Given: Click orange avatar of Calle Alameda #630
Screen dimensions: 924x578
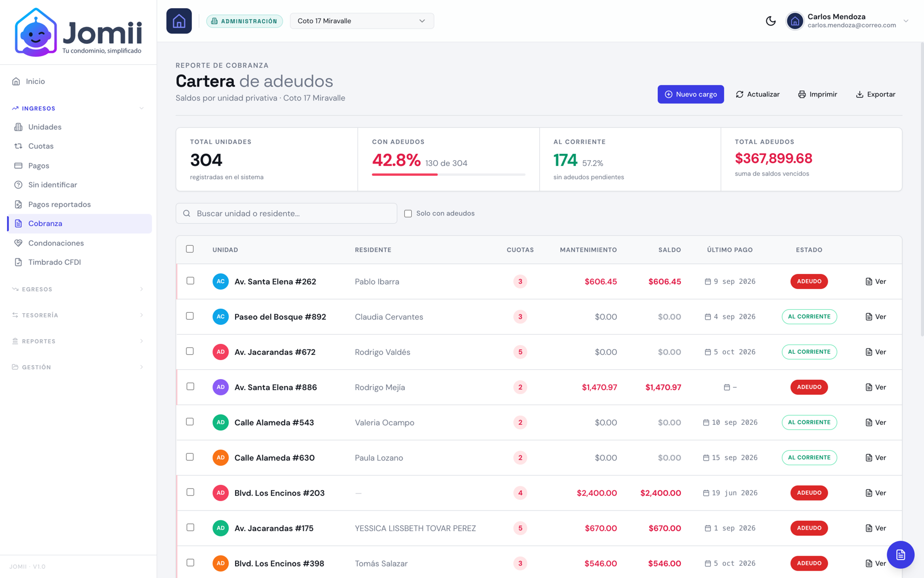Looking at the screenshot, I should tap(221, 458).
